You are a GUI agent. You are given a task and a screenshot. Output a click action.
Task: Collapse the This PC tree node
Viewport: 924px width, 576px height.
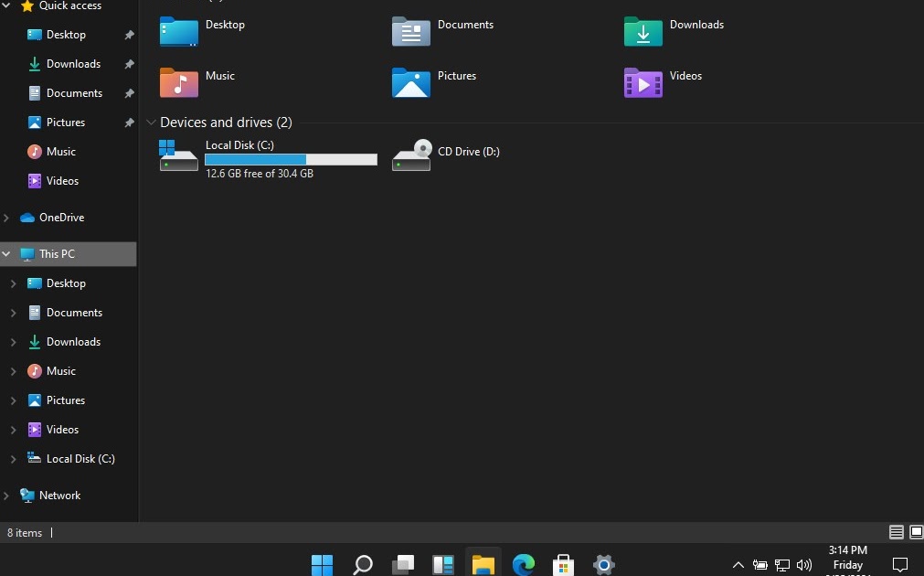[6, 254]
